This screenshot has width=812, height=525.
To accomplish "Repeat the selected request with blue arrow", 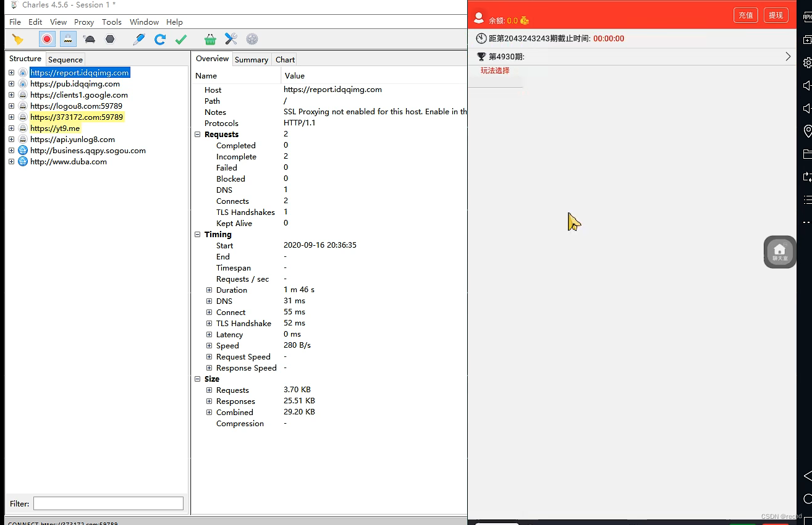I will pyautogui.click(x=160, y=39).
